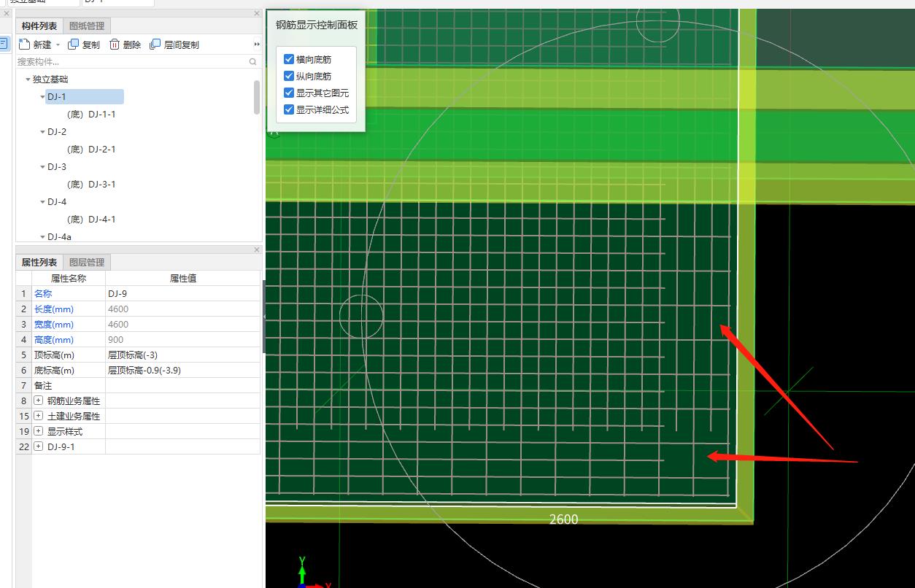The width and height of the screenshot is (915, 588).
Task: Collapse the DJ-1 tree node
Action: pyautogui.click(x=42, y=97)
